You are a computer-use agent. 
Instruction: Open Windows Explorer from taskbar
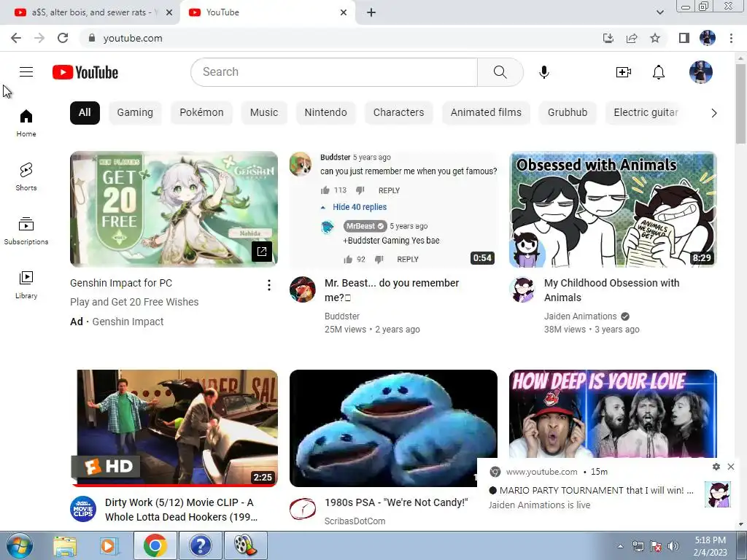[x=65, y=545]
